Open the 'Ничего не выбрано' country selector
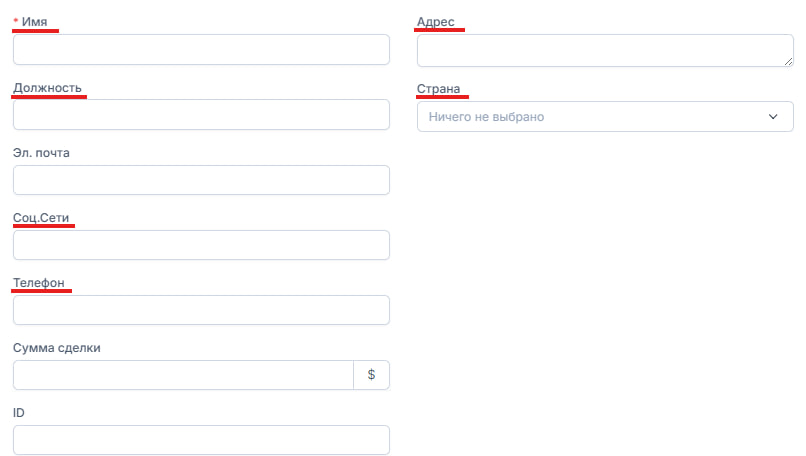 click(x=590, y=117)
